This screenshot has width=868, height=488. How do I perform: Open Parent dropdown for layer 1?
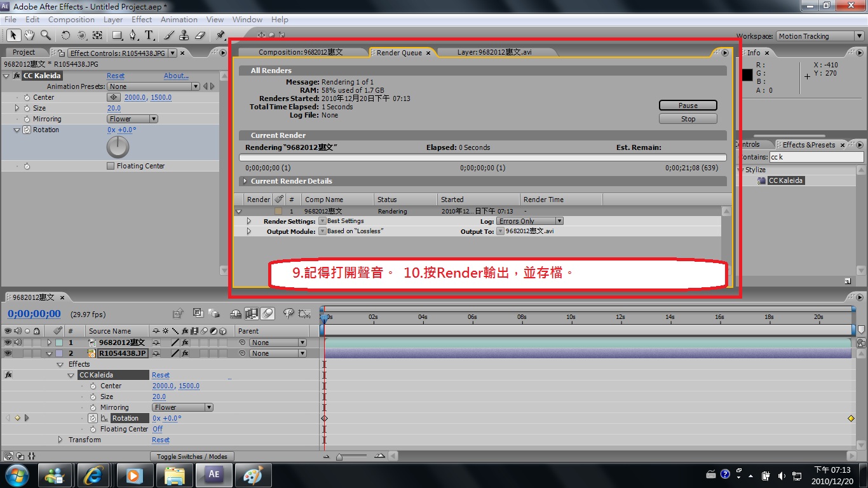(x=278, y=342)
